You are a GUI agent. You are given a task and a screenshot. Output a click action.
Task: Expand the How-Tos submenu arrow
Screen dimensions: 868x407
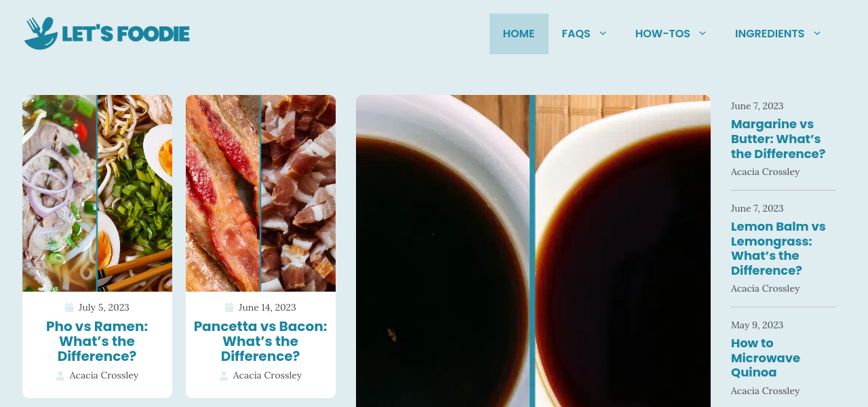coord(703,33)
